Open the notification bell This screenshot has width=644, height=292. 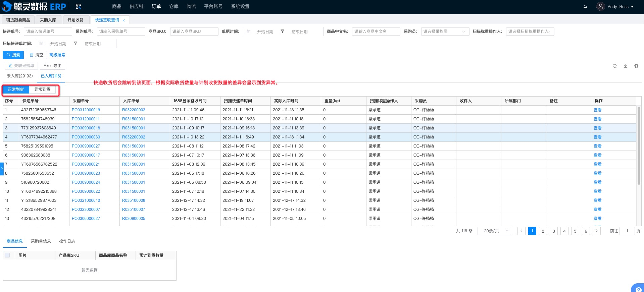point(585,6)
